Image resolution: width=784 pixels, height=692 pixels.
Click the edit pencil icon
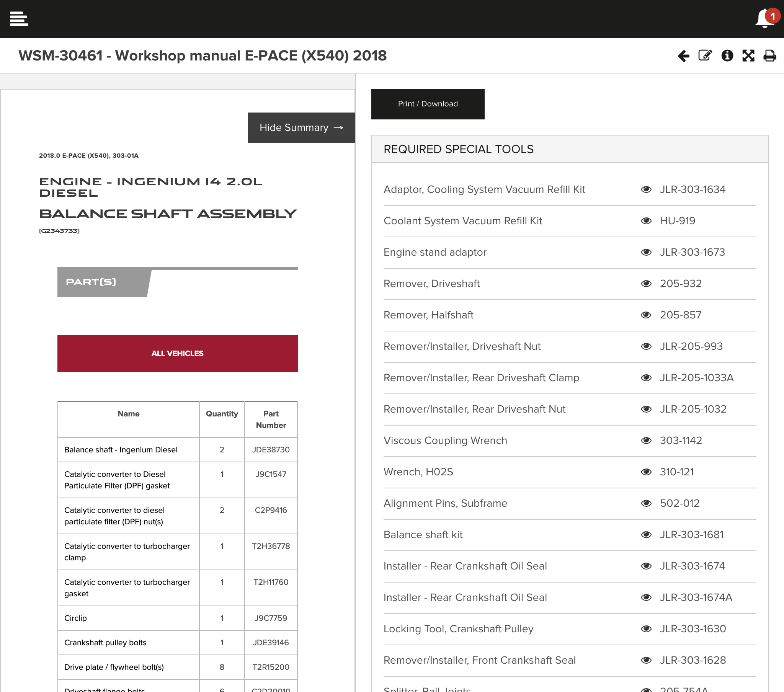tap(705, 55)
